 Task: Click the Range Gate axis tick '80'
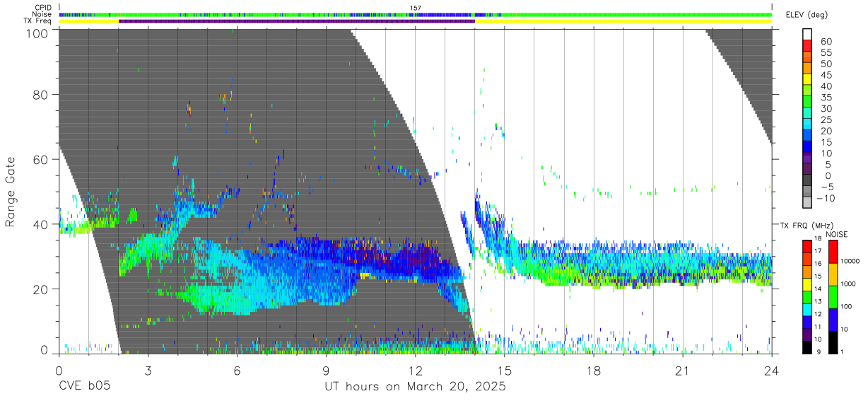[42, 95]
